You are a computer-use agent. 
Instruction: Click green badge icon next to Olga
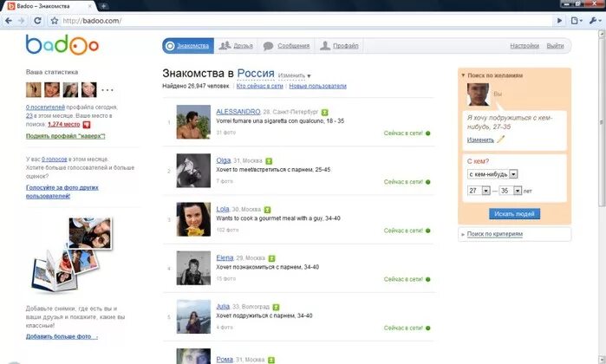pos(269,160)
